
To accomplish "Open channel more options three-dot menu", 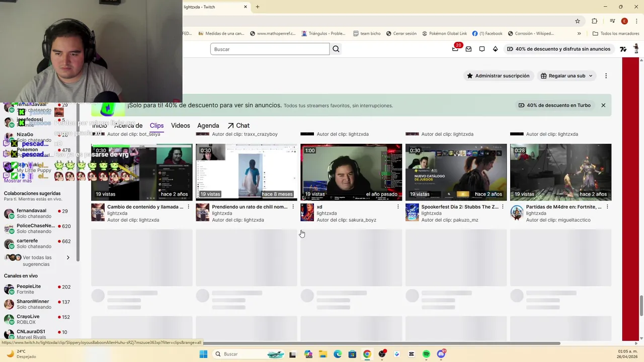I will (x=606, y=76).
